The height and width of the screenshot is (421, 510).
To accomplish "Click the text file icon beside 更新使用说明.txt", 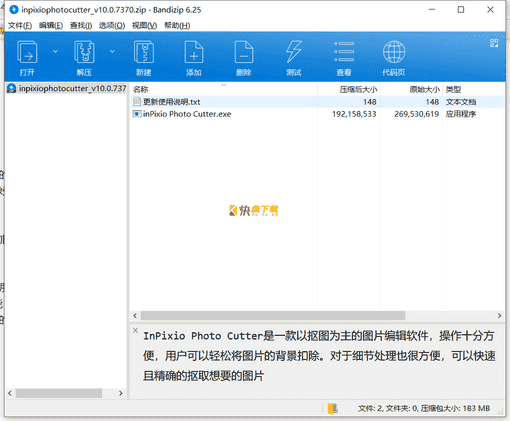I will coord(137,102).
